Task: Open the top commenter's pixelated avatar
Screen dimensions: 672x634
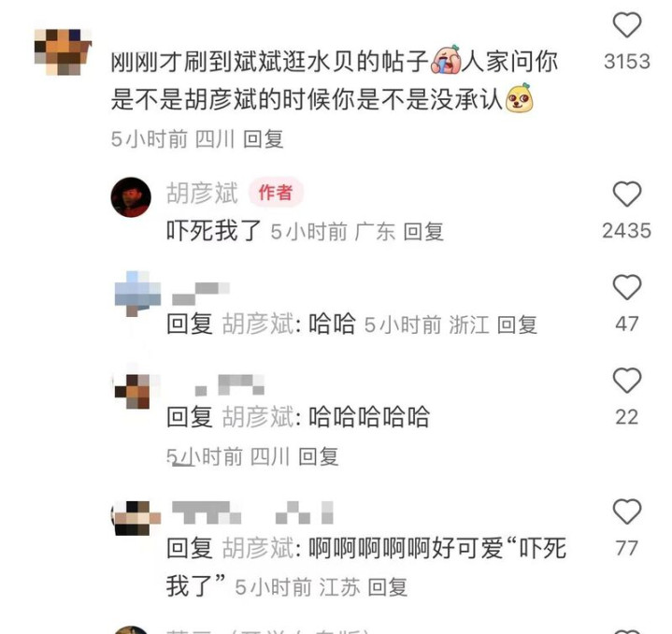Action: pyautogui.click(x=63, y=51)
